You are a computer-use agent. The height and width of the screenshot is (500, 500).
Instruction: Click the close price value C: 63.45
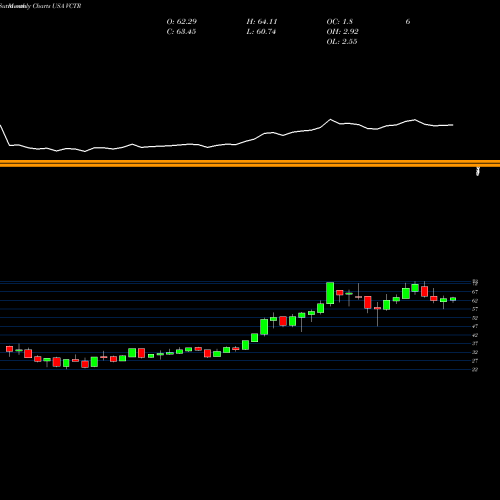(181, 32)
